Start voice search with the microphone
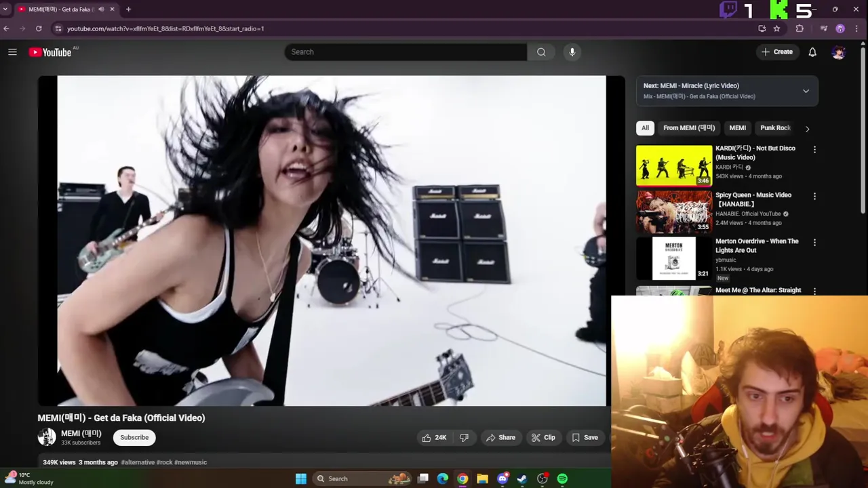Image resolution: width=868 pixels, height=488 pixels. pos(572,52)
